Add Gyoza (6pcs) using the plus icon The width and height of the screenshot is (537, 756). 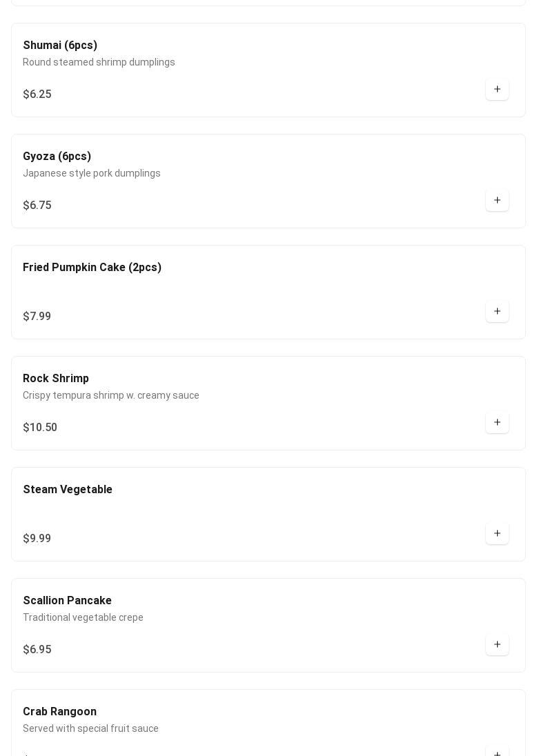click(497, 200)
